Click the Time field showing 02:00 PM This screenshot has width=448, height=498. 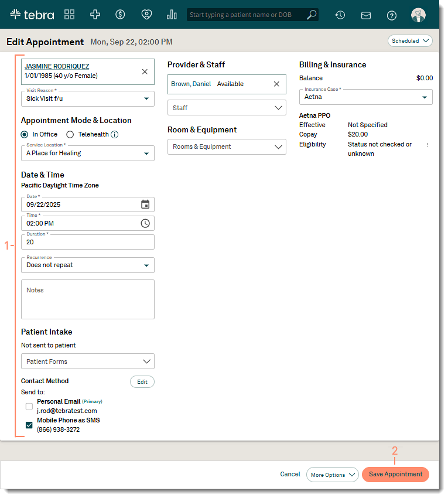pos(88,223)
